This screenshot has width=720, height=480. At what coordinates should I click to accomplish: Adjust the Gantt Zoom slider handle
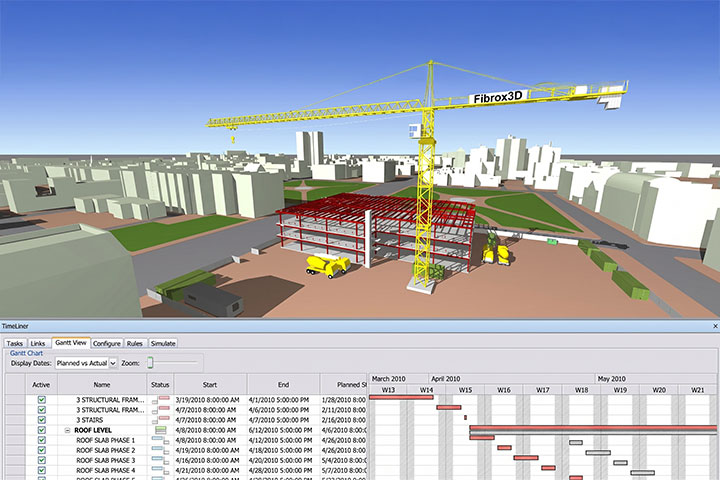point(150,363)
